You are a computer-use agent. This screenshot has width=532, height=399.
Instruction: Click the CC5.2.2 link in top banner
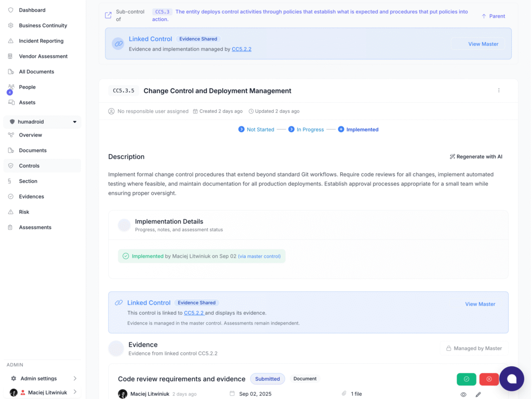[241, 49]
